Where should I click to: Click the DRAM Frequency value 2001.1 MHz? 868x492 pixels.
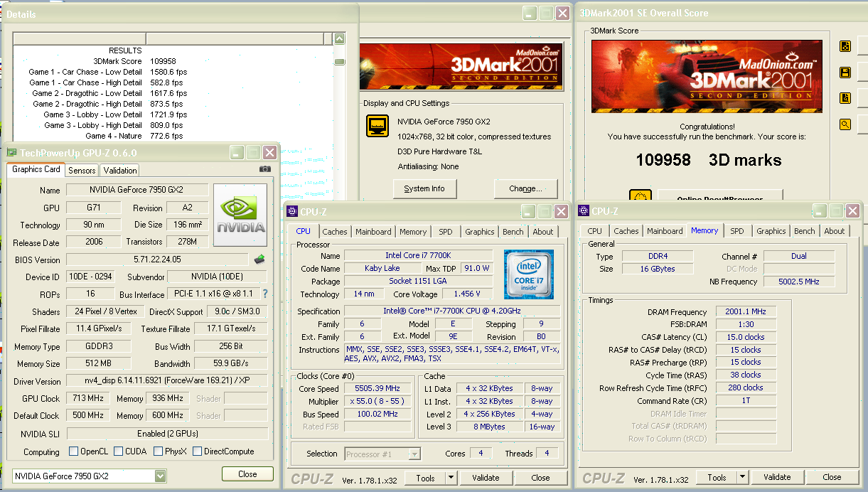point(744,311)
